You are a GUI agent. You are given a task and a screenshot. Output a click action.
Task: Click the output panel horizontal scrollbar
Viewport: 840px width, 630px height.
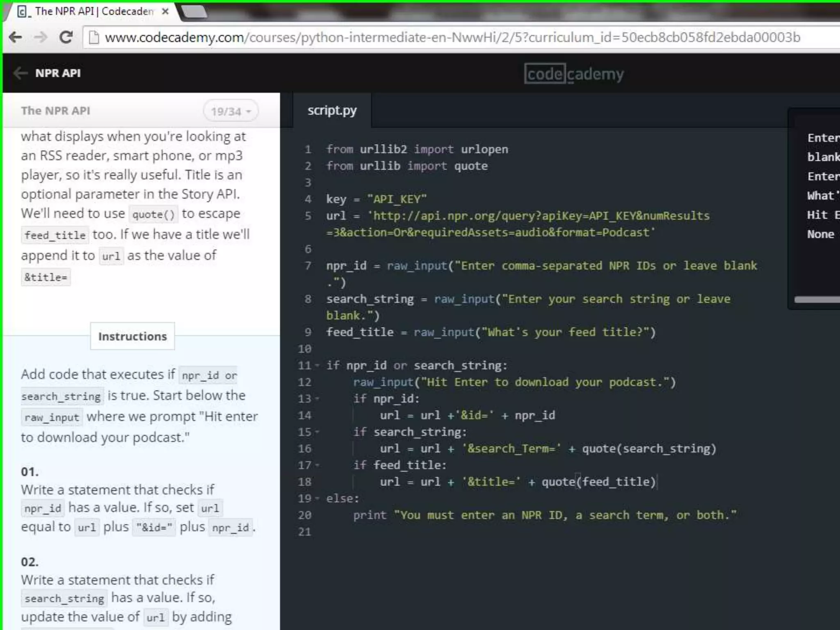point(817,299)
